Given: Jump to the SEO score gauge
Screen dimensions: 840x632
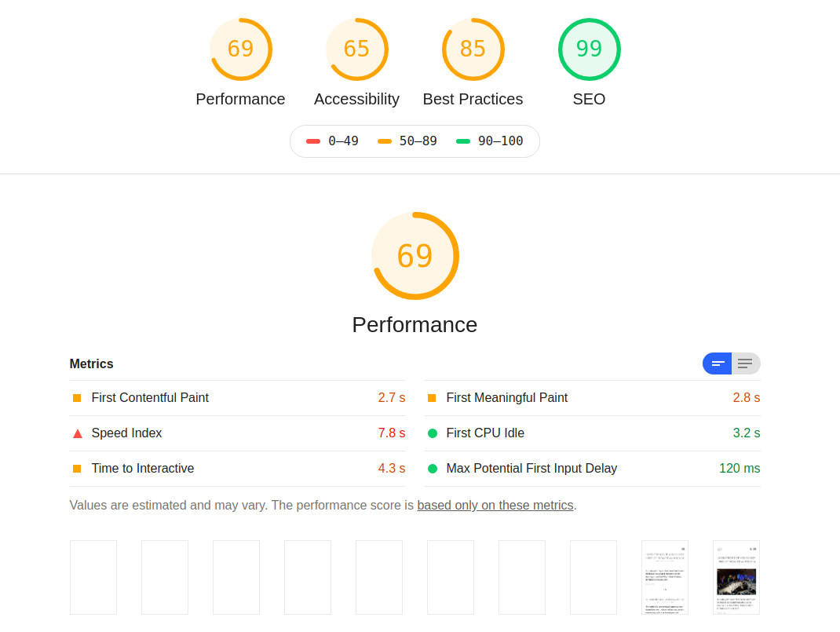Looking at the screenshot, I should 589,49.
